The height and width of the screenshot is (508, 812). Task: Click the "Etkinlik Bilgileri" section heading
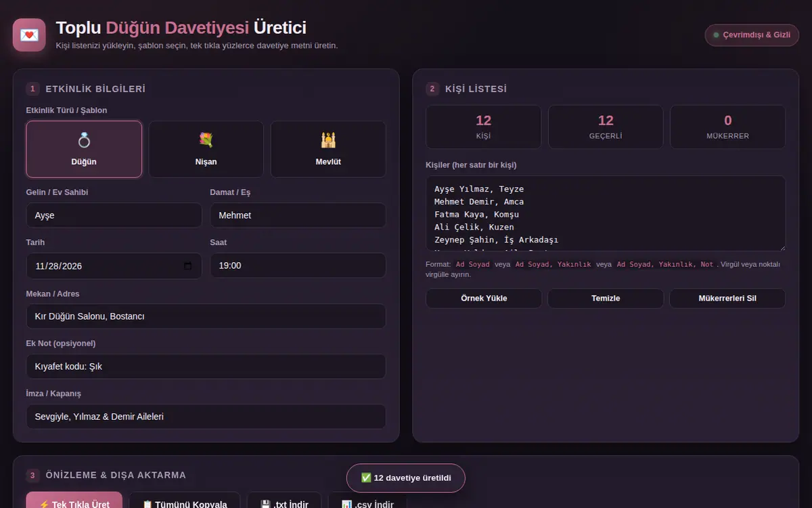pos(95,89)
